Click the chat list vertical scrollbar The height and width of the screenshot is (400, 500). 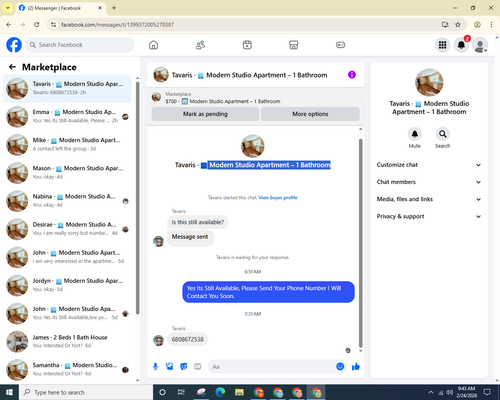click(x=138, y=197)
